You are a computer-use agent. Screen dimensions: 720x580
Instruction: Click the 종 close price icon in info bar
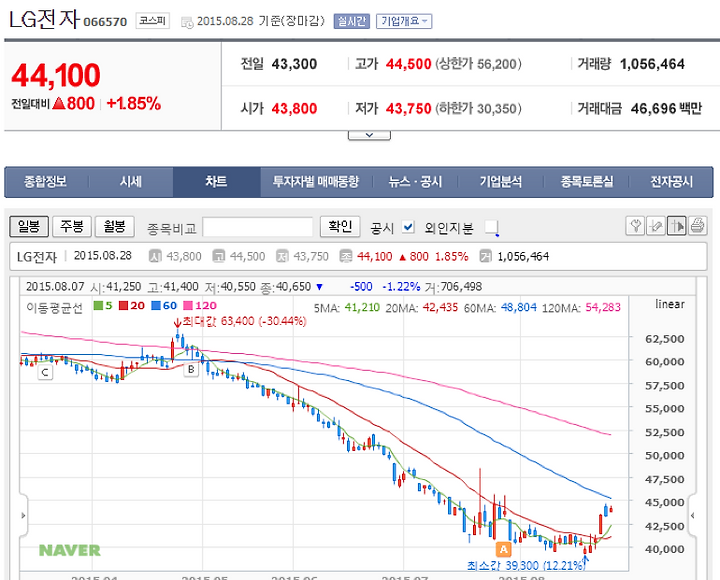(345, 256)
